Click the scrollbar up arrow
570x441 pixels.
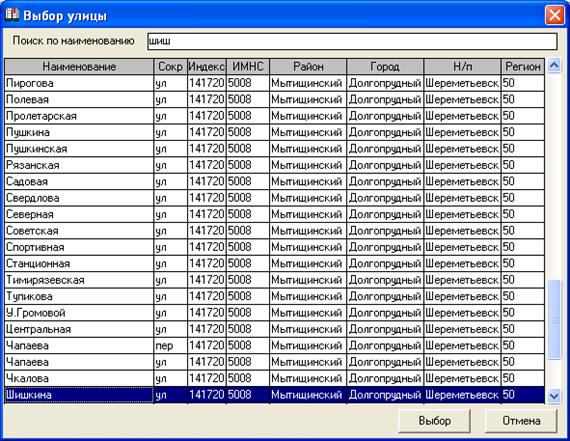tap(554, 66)
